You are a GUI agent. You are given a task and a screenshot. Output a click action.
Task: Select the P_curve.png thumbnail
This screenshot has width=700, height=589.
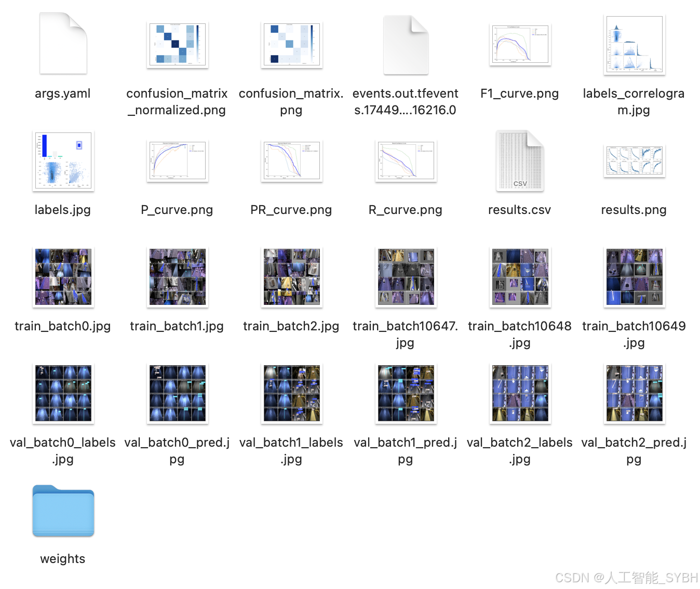pyautogui.click(x=178, y=160)
